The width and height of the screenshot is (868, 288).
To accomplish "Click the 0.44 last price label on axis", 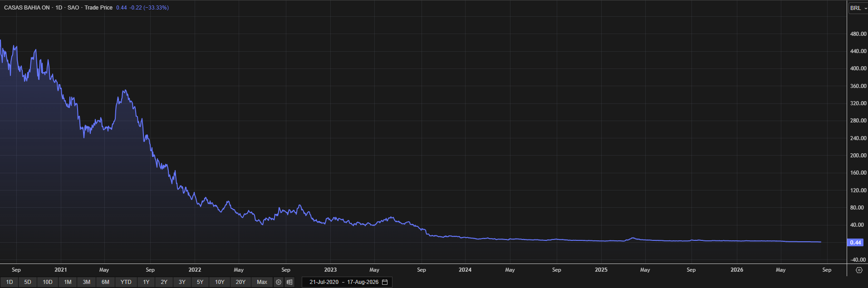I will [855, 242].
